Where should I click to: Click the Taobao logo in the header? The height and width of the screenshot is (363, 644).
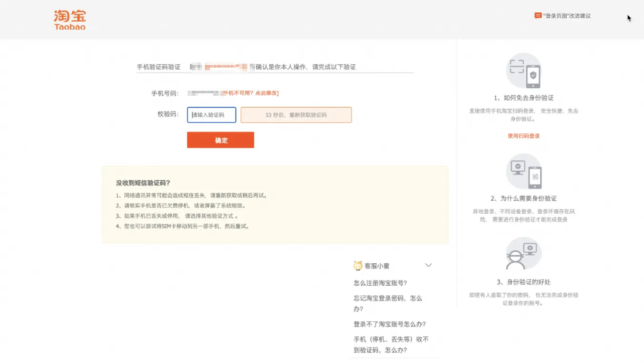(70, 20)
